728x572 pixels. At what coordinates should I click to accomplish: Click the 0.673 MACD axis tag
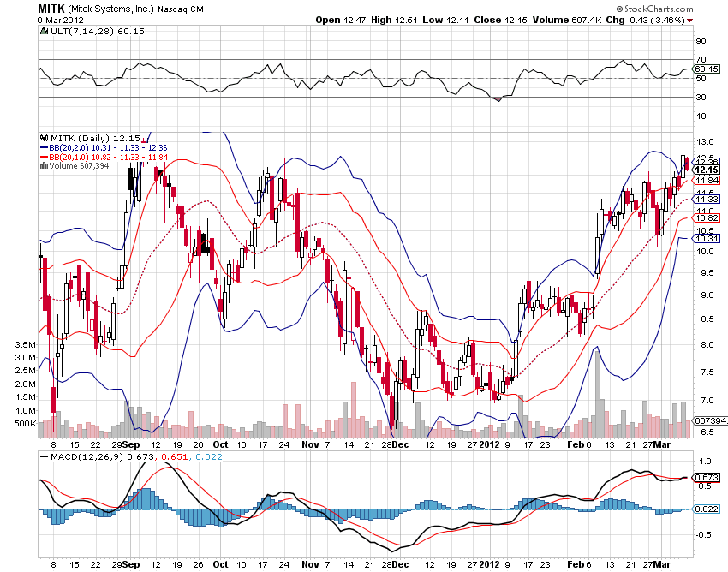pos(707,477)
